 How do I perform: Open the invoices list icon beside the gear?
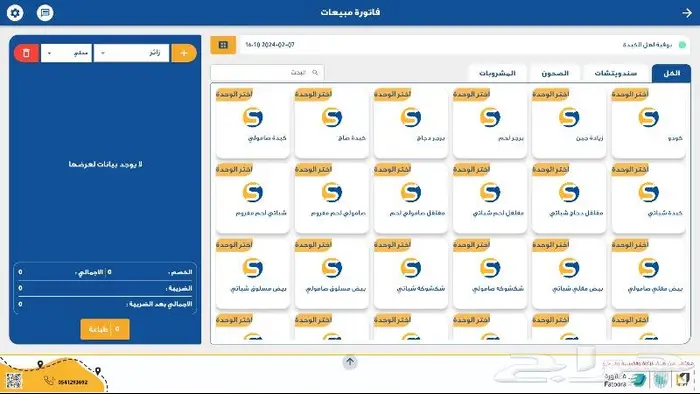45,13
